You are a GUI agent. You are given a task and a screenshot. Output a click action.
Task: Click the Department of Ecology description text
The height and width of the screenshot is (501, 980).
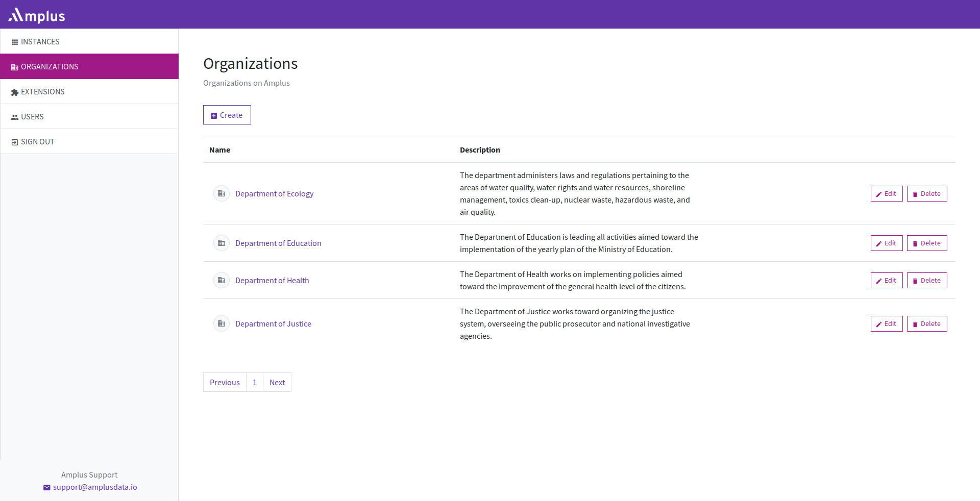[x=575, y=193]
